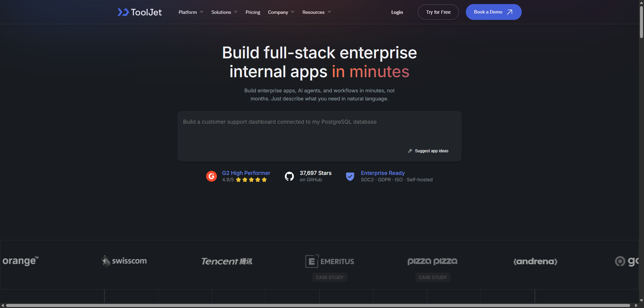This screenshot has height=308, width=644.
Task: Click the G2 red badge icon
Action: pos(212,176)
